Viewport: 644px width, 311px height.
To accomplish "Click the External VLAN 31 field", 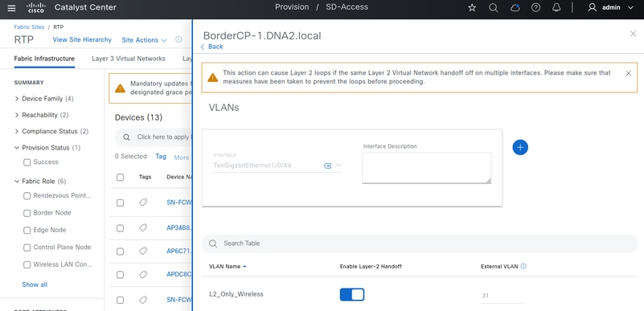I will click(x=502, y=296).
